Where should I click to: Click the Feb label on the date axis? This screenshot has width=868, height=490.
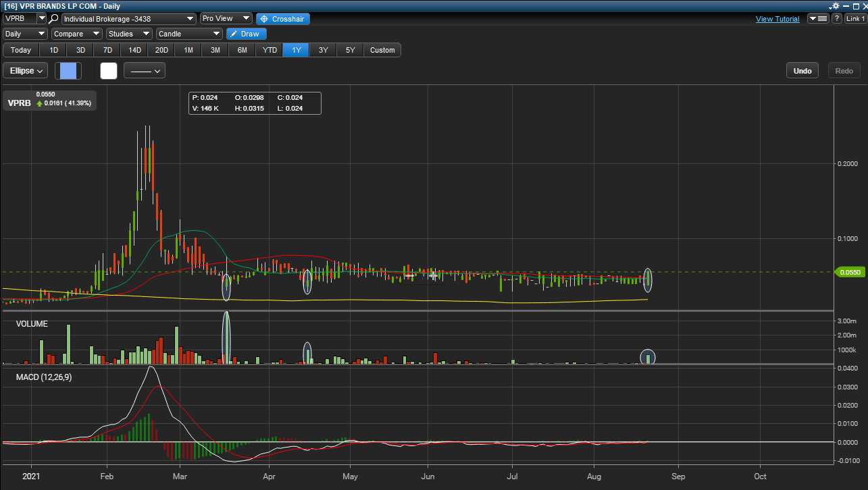click(x=107, y=475)
